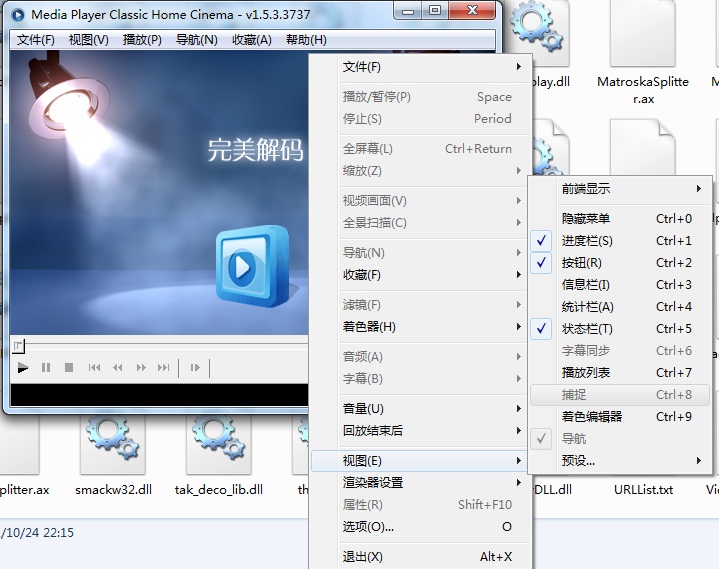Click the blue play logo in video area

click(x=253, y=266)
